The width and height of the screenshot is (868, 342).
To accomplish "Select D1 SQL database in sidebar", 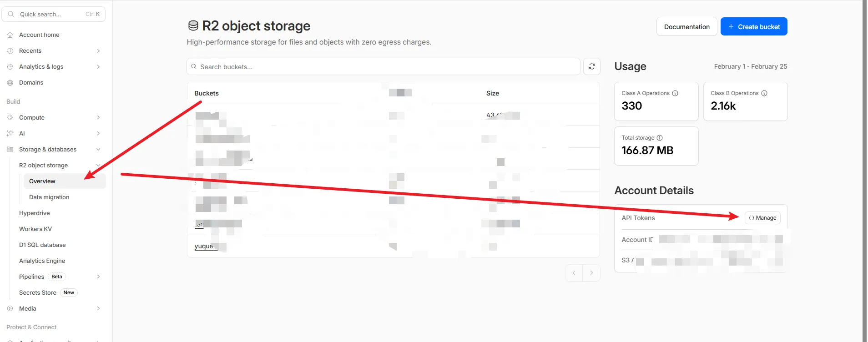I will (x=42, y=245).
